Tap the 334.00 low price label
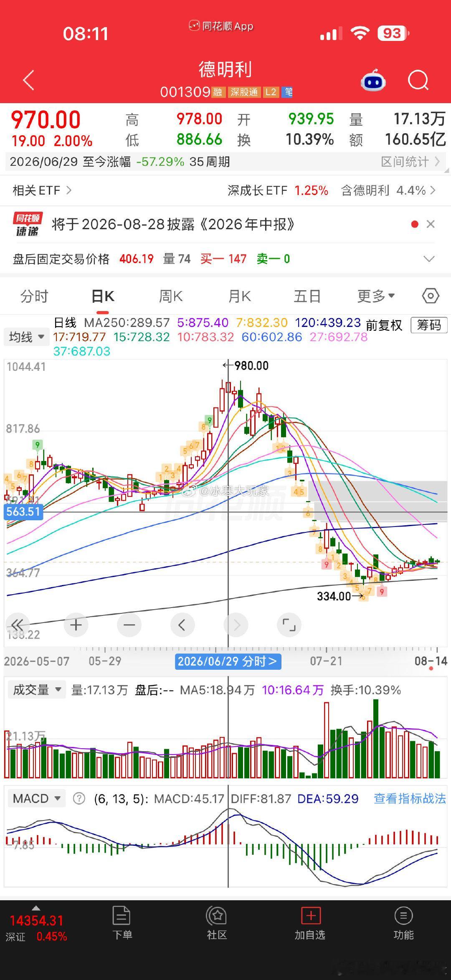Viewport: 451px width, 980px height. tap(334, 596)
